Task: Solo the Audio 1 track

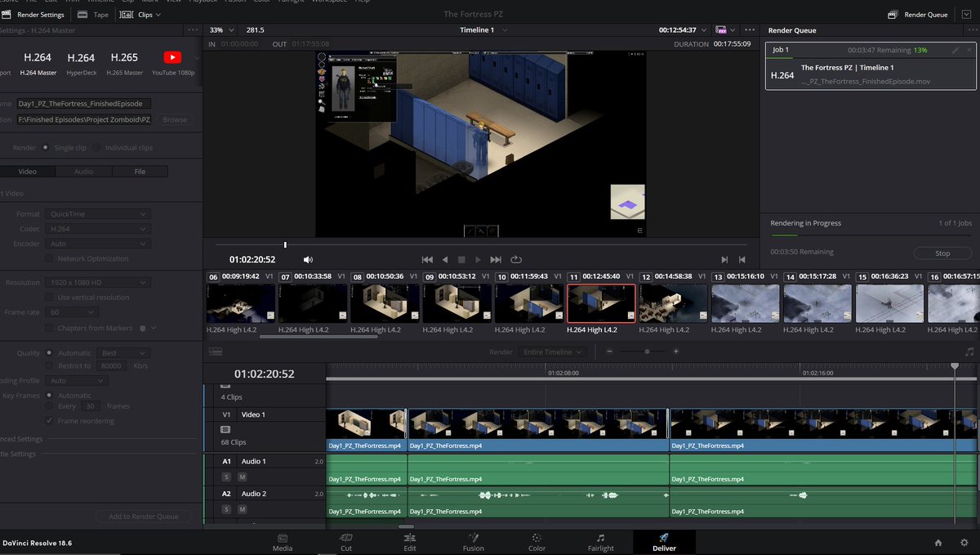Action: (226, 477)
